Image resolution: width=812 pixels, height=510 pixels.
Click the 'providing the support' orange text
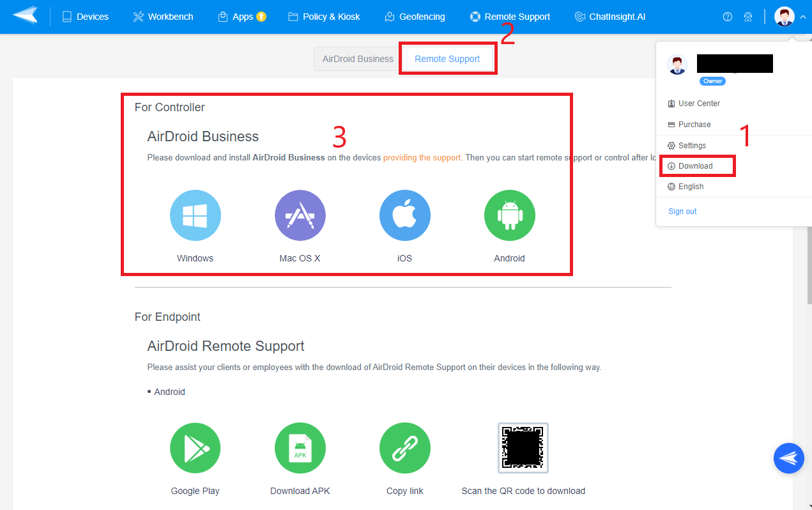coord(422,157)
